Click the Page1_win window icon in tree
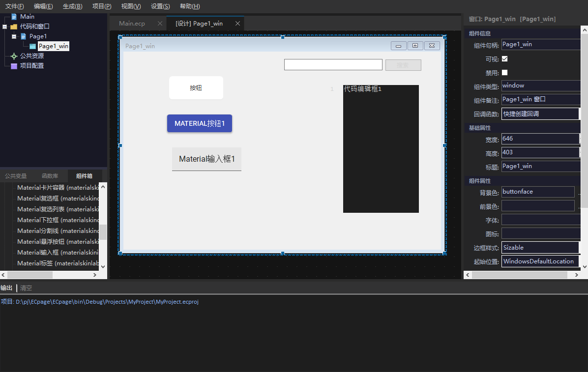This screenshot has width=588, height=372. coord(32,46)
